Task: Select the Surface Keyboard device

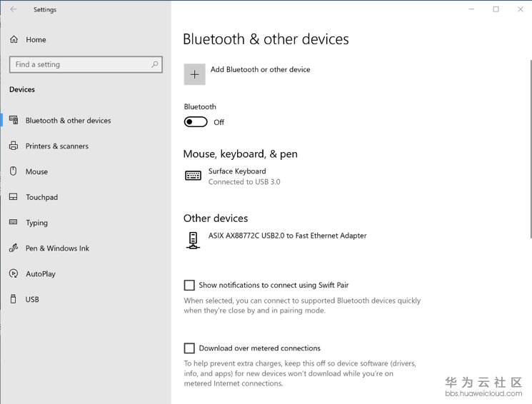Action: 236,176
